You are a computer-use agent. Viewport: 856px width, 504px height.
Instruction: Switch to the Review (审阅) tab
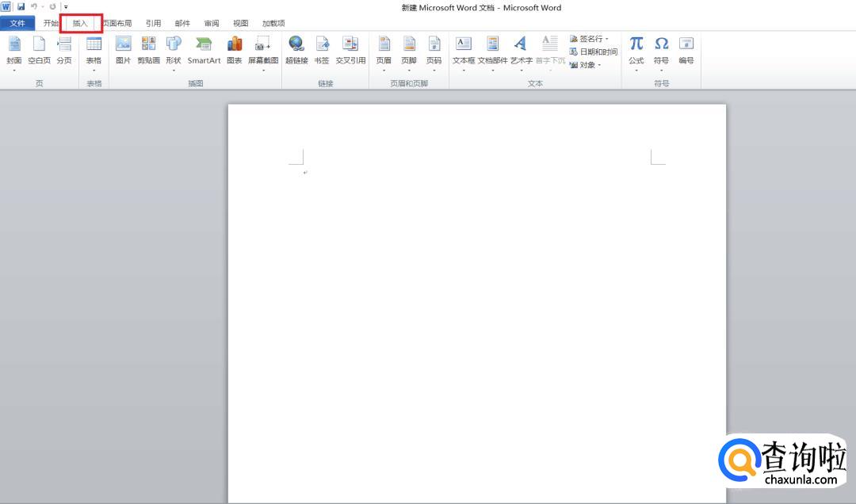(212, 23)
